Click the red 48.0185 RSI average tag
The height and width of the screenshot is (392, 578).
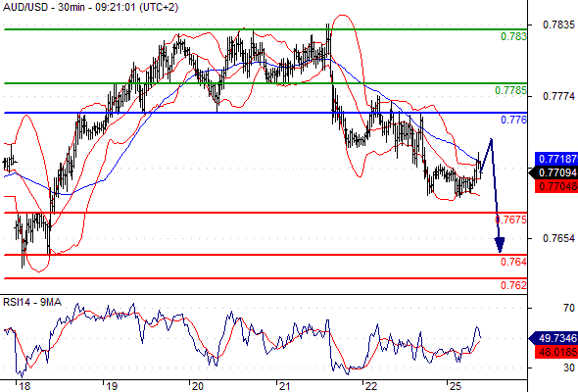click(x=556, y=352)
